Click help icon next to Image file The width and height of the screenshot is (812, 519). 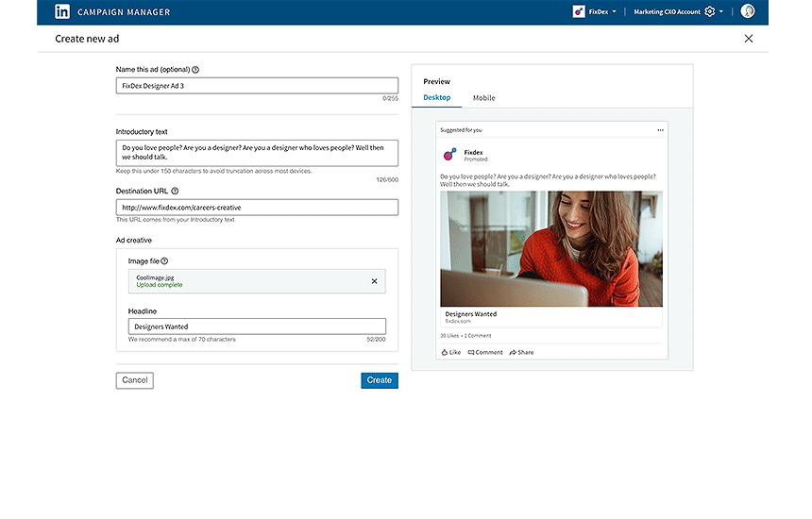pos(164,261)
